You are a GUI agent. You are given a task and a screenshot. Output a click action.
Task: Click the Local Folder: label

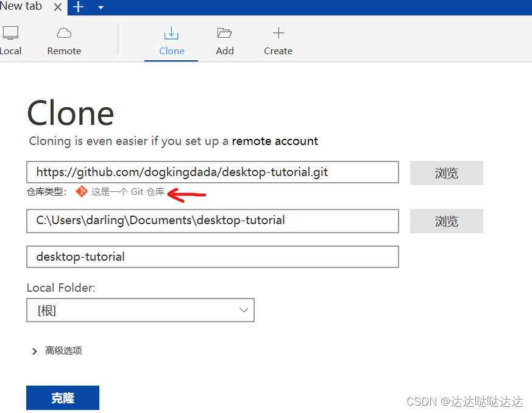tap(61, 288)
